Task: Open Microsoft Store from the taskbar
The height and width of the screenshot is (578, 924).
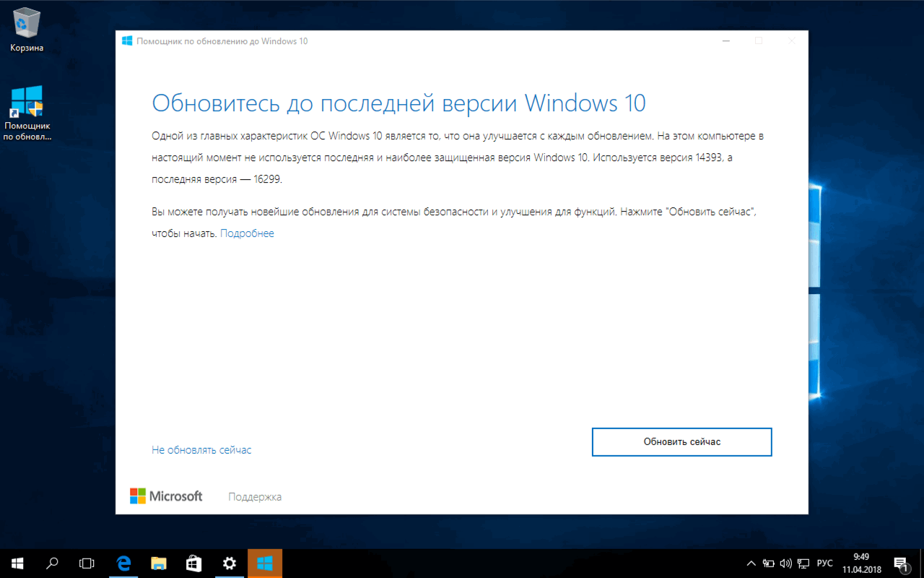Action: click(193, 564)
